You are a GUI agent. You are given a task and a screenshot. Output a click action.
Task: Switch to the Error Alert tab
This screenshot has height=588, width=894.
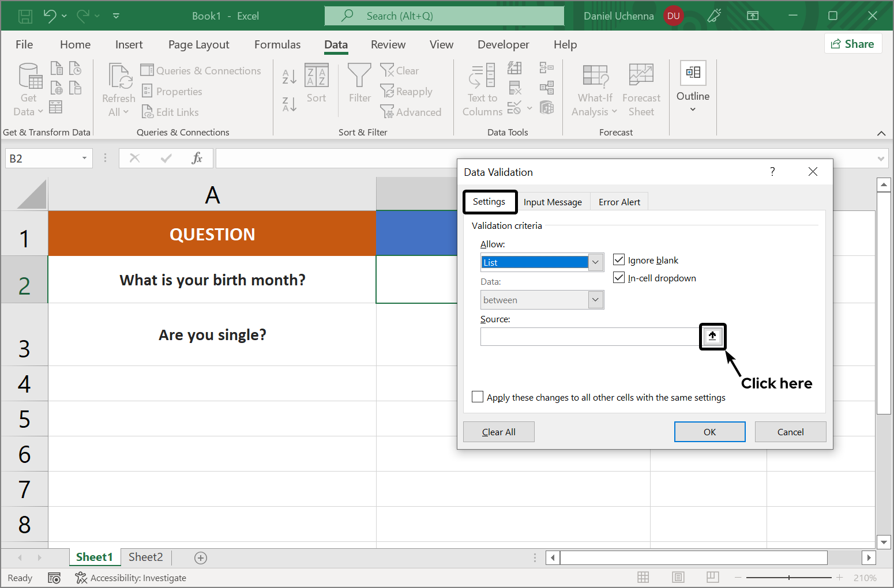click(x=619, y=202)
